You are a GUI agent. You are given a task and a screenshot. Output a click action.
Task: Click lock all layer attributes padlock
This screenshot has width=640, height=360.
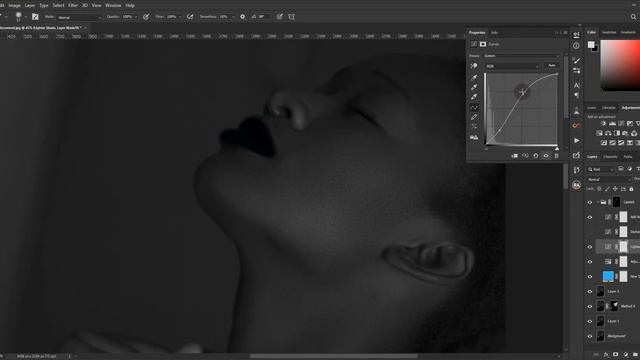point(631,189)
